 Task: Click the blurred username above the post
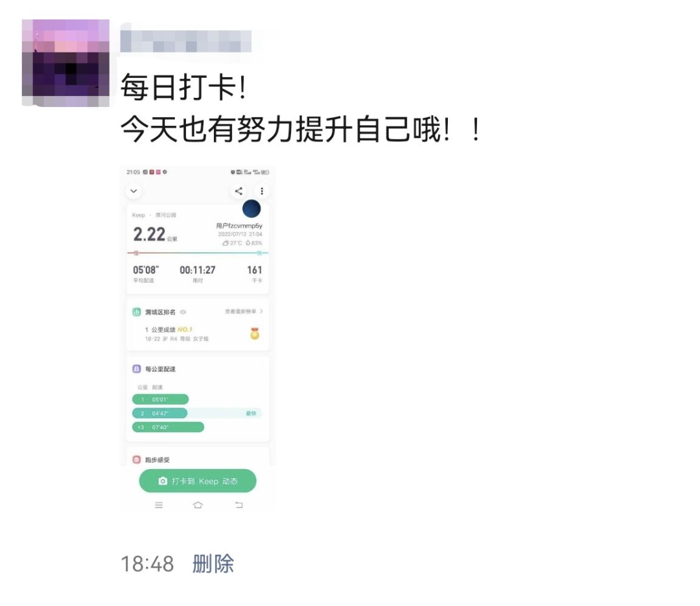(186, 41)
